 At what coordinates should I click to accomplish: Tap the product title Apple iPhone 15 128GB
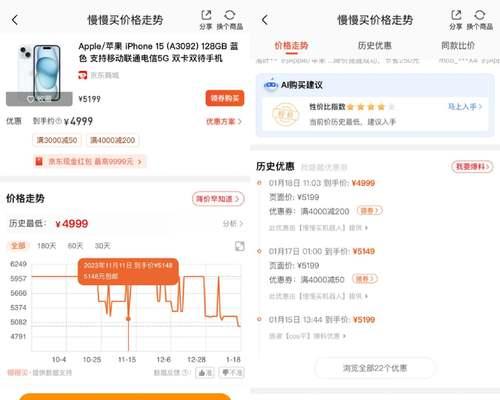(158, 52)
